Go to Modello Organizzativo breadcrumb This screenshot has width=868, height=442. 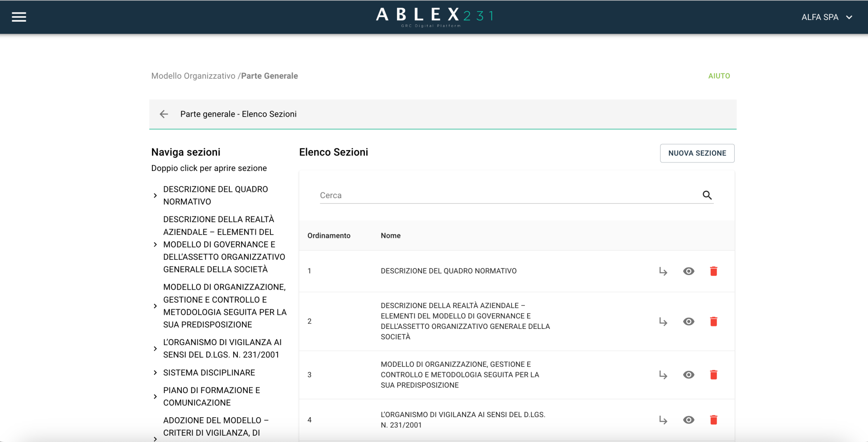pyautogui.click(x=193, y=76)
